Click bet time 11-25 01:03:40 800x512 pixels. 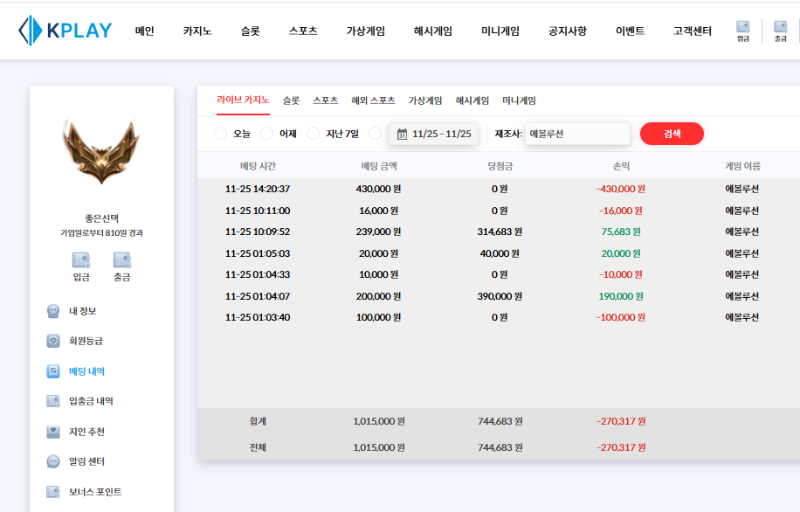point(258,317)
